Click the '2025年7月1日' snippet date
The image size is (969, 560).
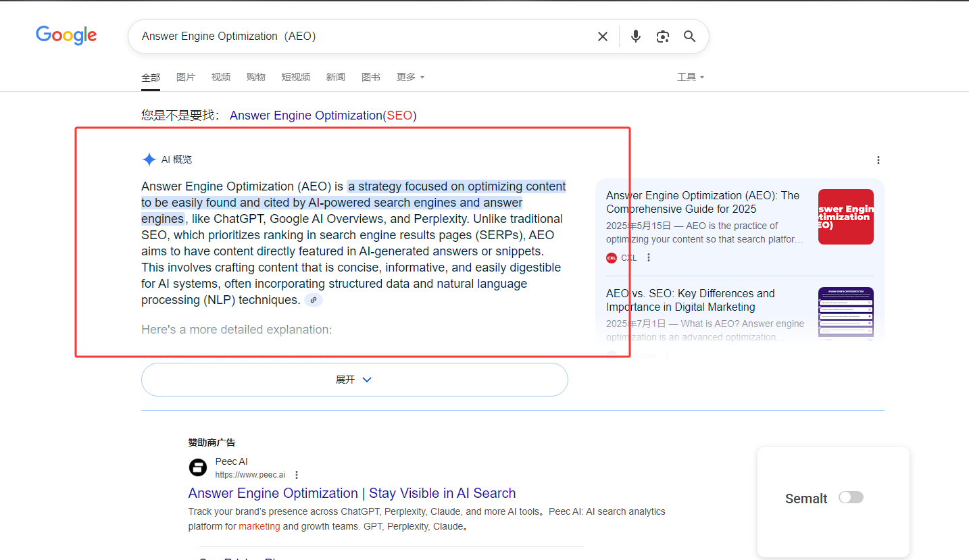point(636,324)
